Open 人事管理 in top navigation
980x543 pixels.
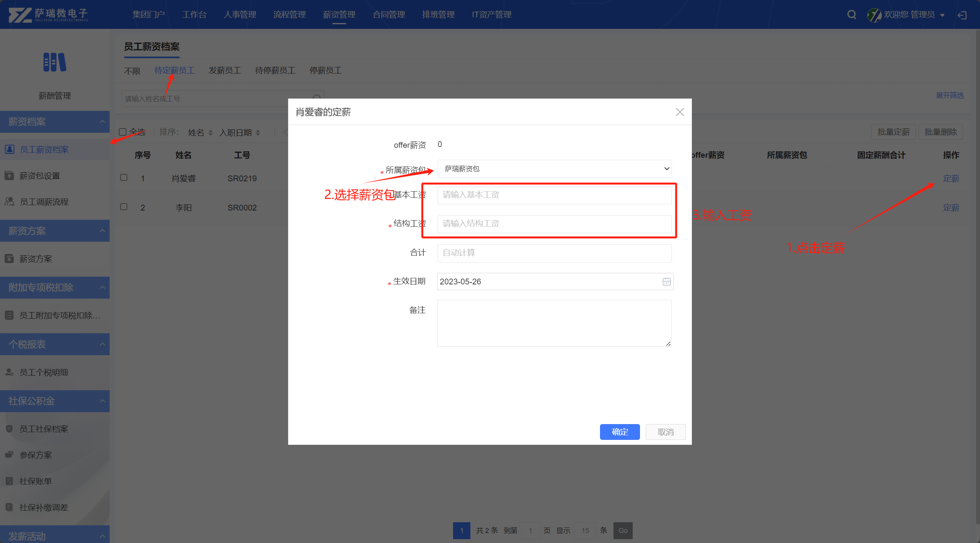tap(240, 15)
